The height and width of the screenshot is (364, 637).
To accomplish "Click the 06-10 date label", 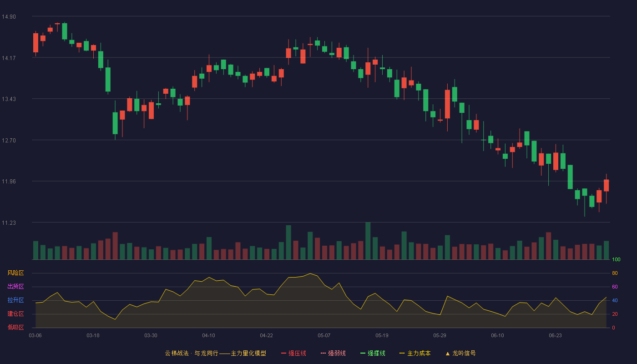I will click(x=497, y=335).
